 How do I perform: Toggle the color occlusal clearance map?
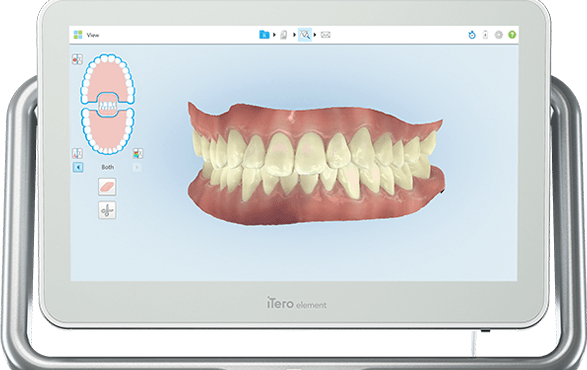[138, 153]
